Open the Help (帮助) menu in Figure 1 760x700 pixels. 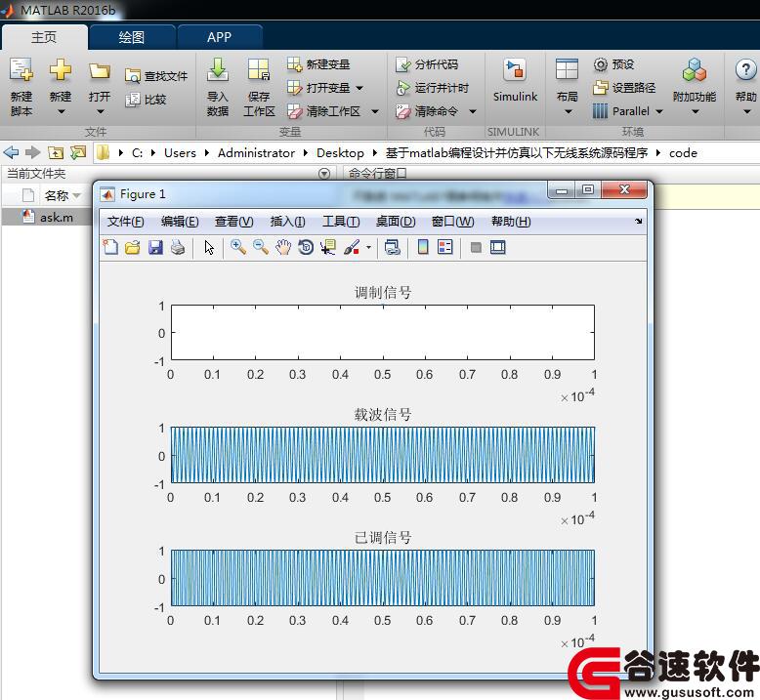511,222
